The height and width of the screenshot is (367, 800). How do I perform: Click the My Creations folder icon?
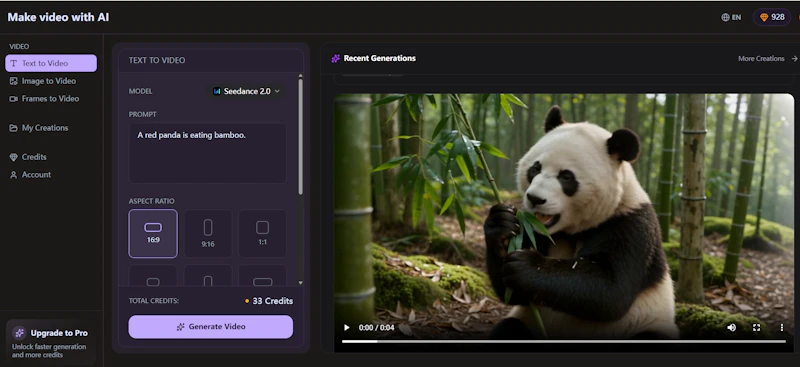click(13, 128)
